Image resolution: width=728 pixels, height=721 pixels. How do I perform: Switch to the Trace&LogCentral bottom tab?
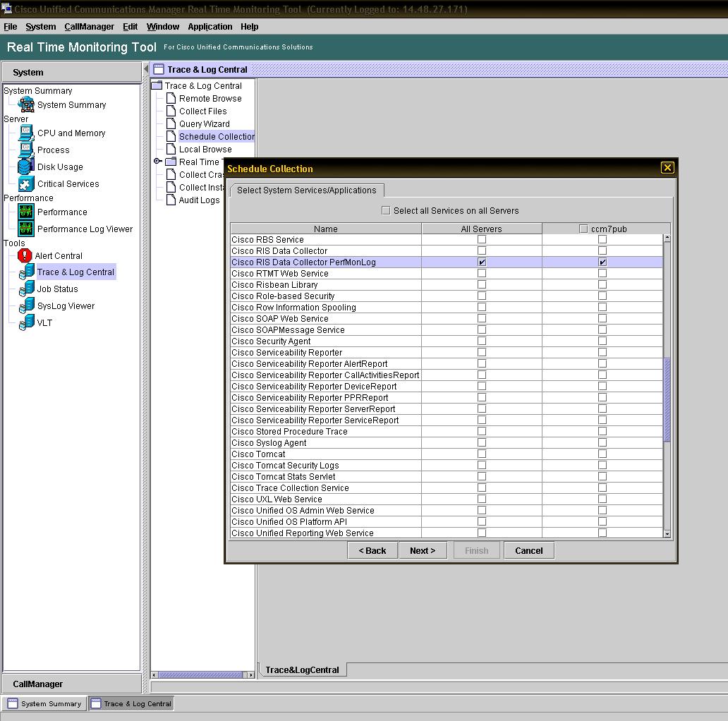(x=302, y=669)
